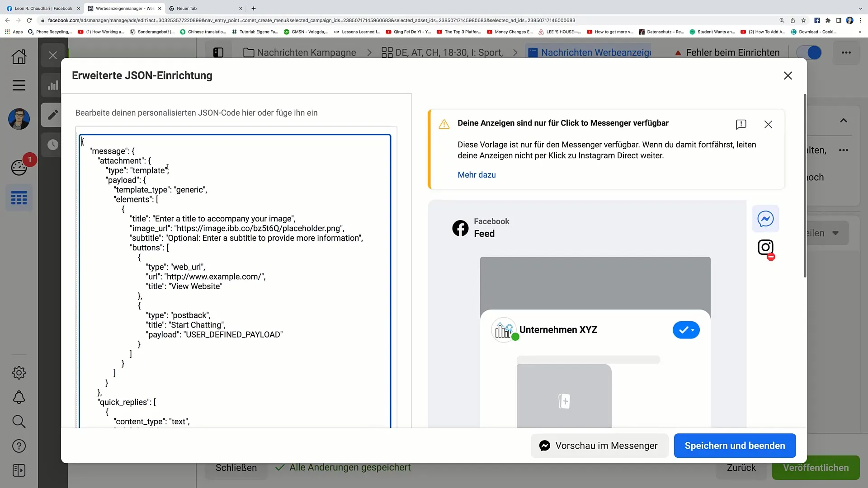Viewport: 868px width, 488px height.
Task: Click the Messenger preview icon
Action: tap(765, 219)
